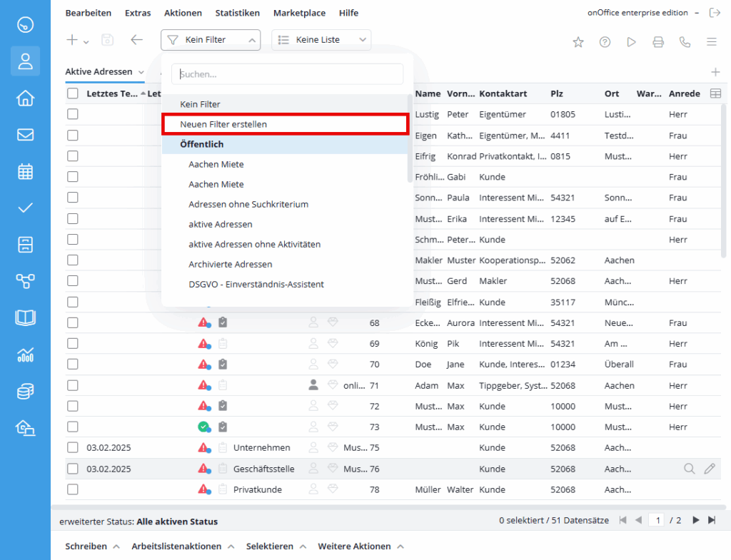
Task: Click the phone icon in toolbar
Action: (x=685, y=42)
